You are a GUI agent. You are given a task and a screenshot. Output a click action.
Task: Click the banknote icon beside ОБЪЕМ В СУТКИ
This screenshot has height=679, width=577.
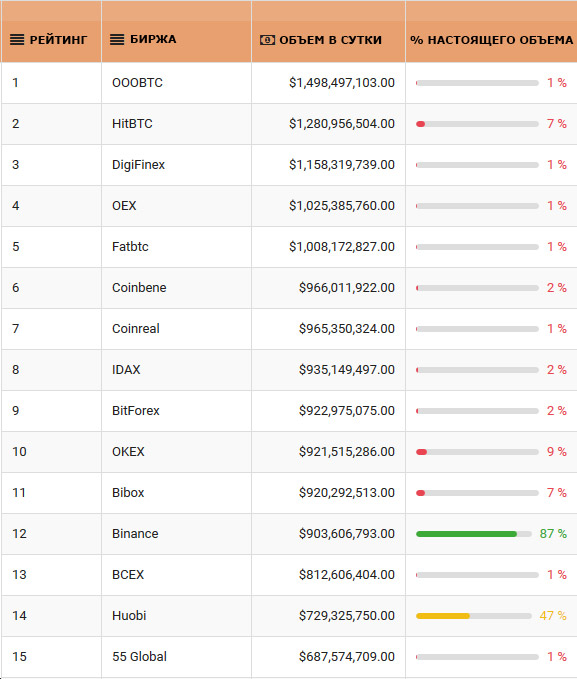tap(267, 40)
